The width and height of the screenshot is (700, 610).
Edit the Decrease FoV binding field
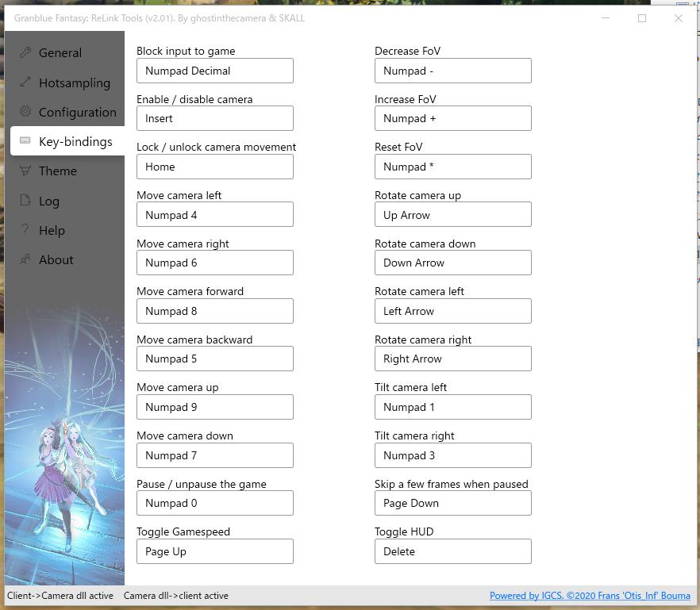452,71
